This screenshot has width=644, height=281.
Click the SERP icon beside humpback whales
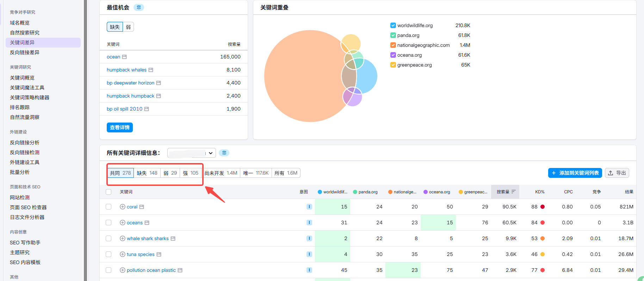tap(151, 70)
